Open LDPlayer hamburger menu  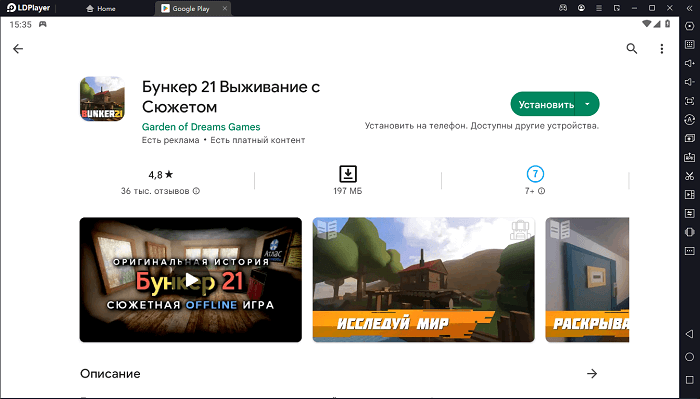[599, 8]
